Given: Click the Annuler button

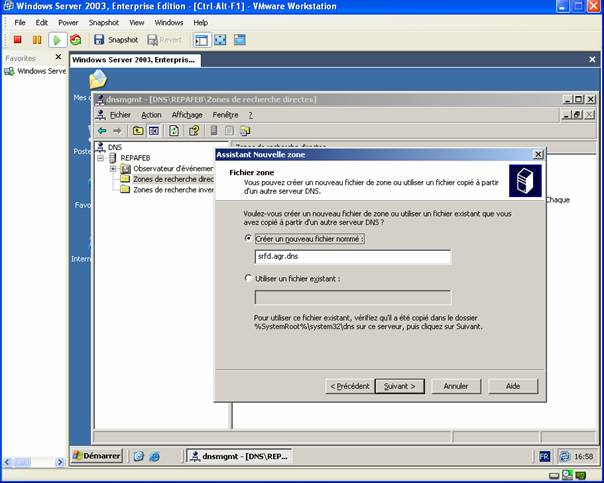Looking at the screenshot, I should click(456, 386).
